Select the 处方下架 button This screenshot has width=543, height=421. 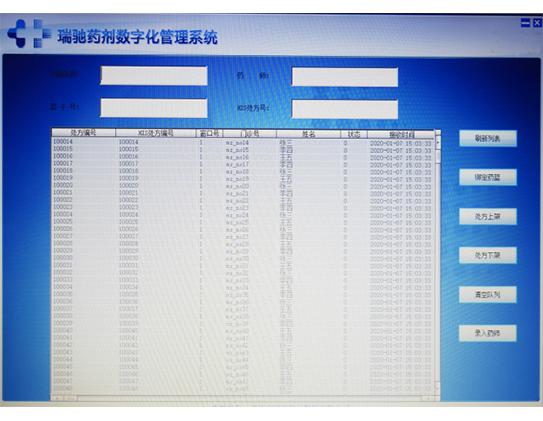coord(488,256)
